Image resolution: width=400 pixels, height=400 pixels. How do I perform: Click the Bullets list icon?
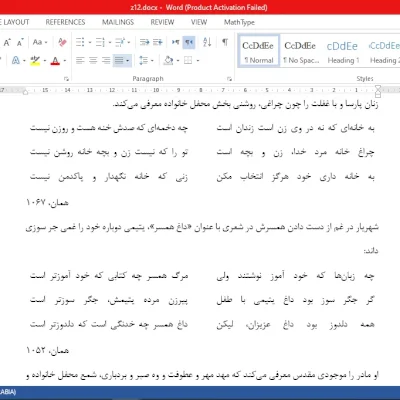[80, 42]
